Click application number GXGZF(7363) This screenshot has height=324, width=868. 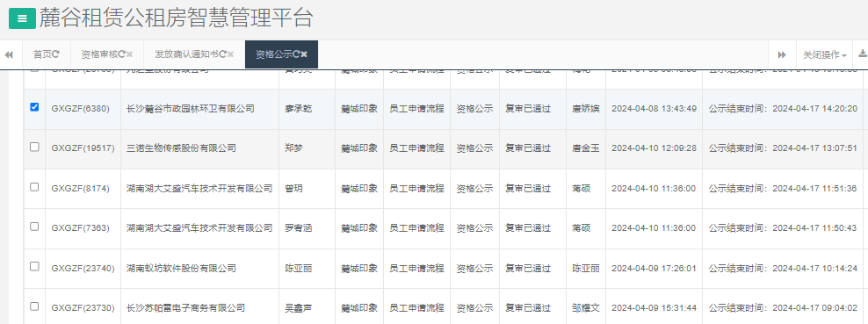[x=80, y=228]
